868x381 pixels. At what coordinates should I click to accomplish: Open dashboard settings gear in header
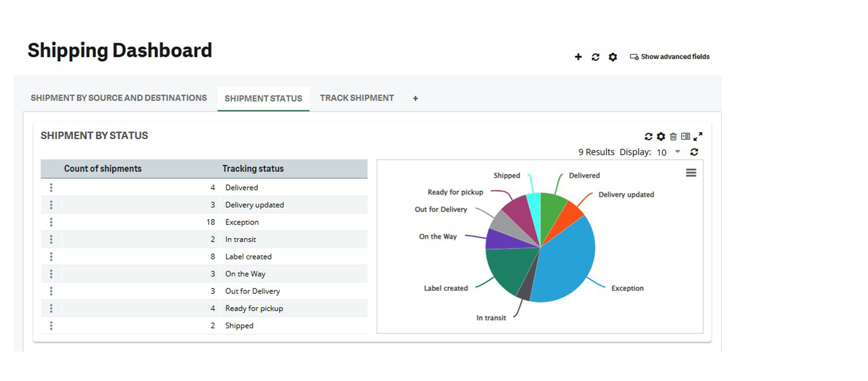tap(613, 57)
